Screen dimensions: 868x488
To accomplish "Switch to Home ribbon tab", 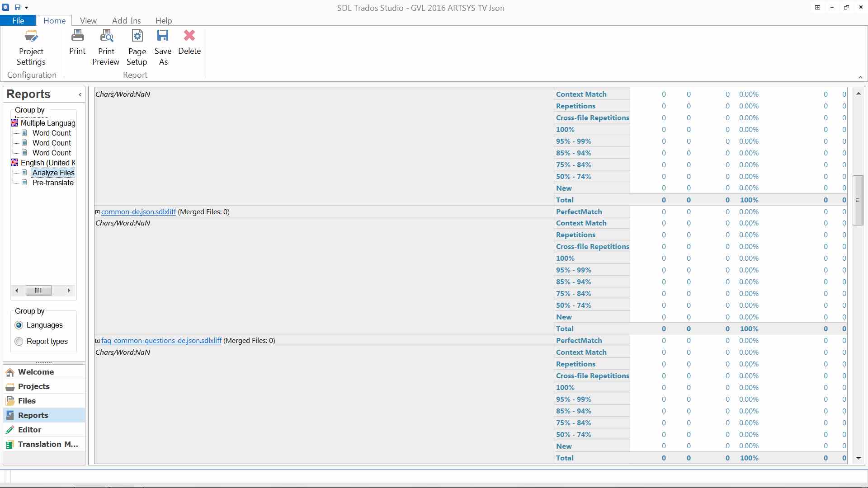I will pyautogui.click(x=54, y=20).
